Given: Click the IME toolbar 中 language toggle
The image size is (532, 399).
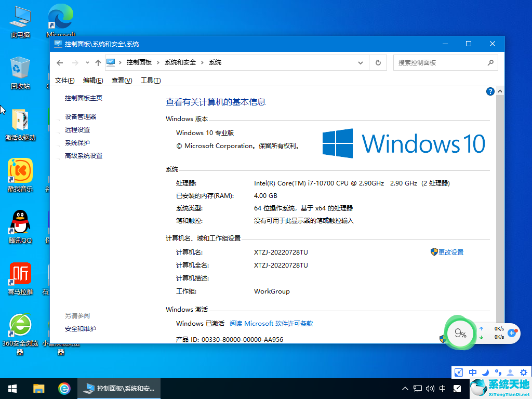Looking at the screenshot, I should [473, 373].
